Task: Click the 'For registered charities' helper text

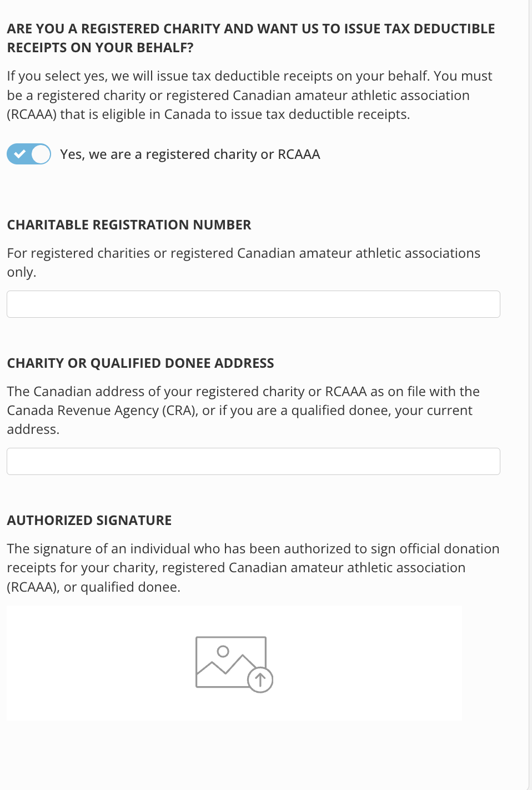Action: tap(244, 262)
